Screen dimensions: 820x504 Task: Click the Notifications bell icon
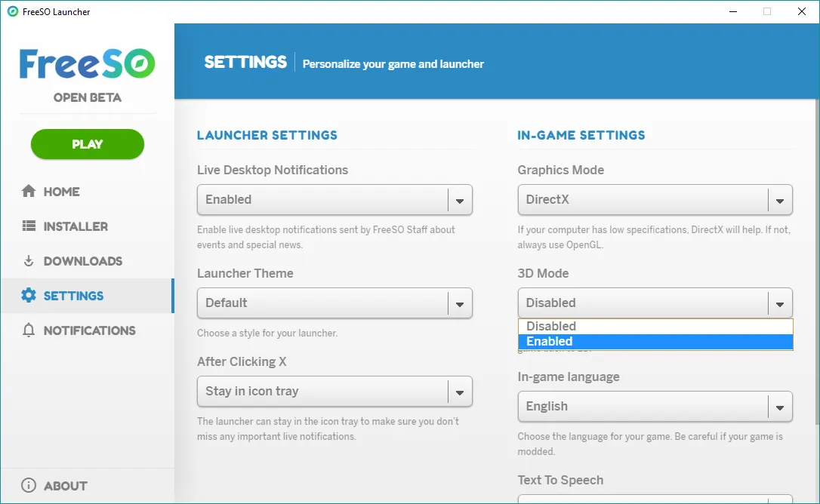click(x=29, y=330)
